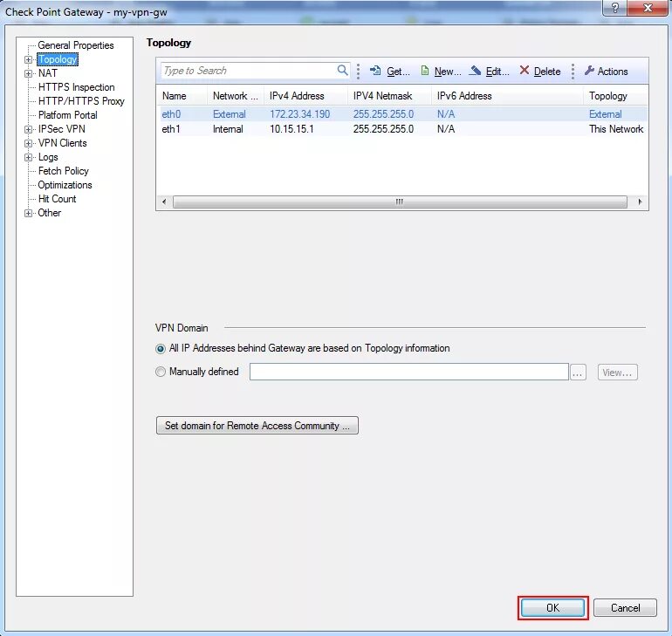Open Fetch Policy page
This screenshot has height=636, width=672.
[64, 171]
